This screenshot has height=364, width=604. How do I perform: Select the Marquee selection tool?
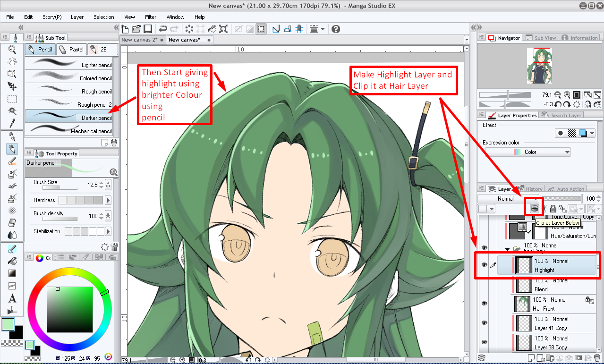click(12, 98)
